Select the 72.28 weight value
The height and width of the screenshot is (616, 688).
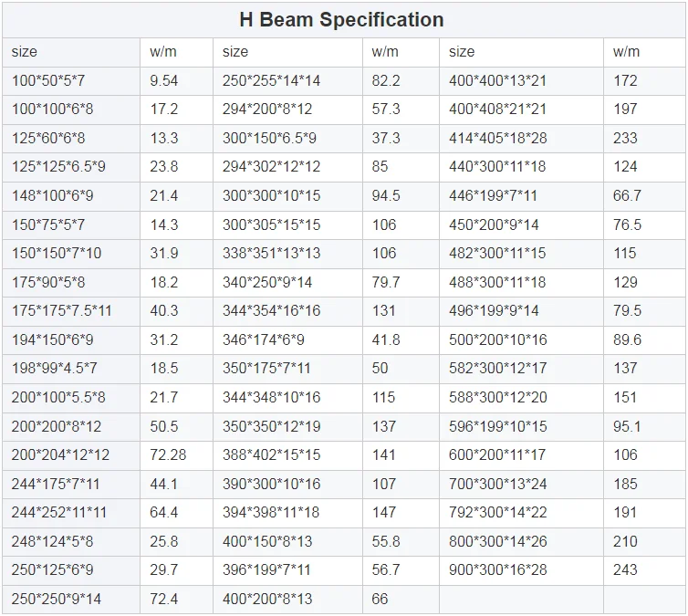[168, 454]
